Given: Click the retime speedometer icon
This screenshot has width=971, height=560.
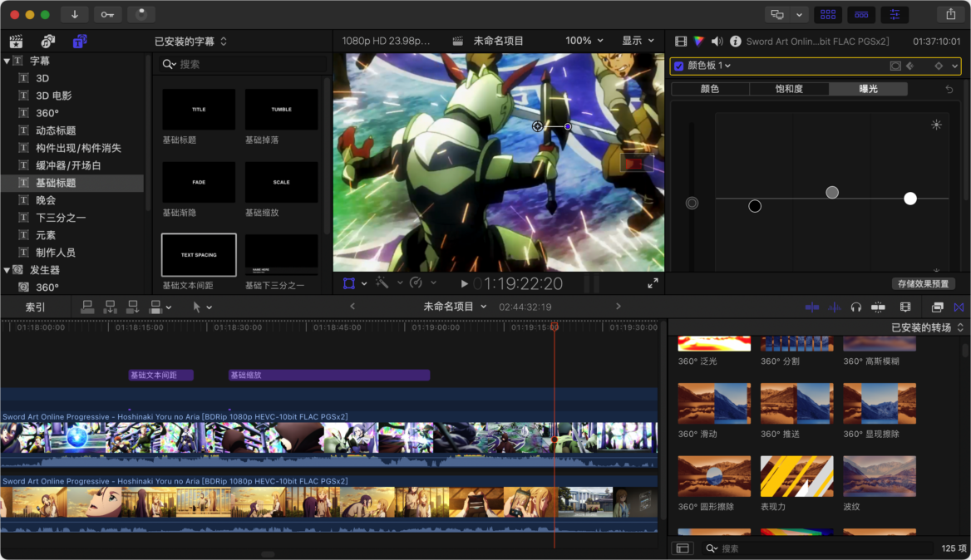Looking at the screenshot, I should pyautogui.click(x=416, y=282).
